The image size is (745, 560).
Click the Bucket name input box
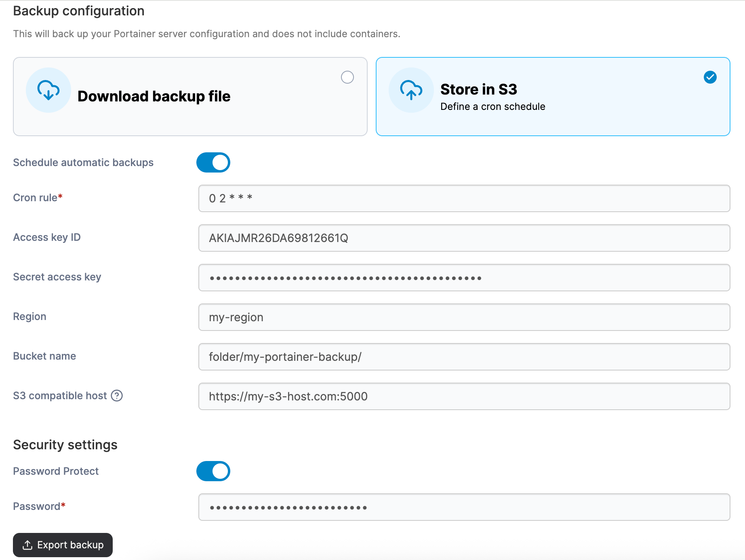pyautogui.click(x=464, y=357)
